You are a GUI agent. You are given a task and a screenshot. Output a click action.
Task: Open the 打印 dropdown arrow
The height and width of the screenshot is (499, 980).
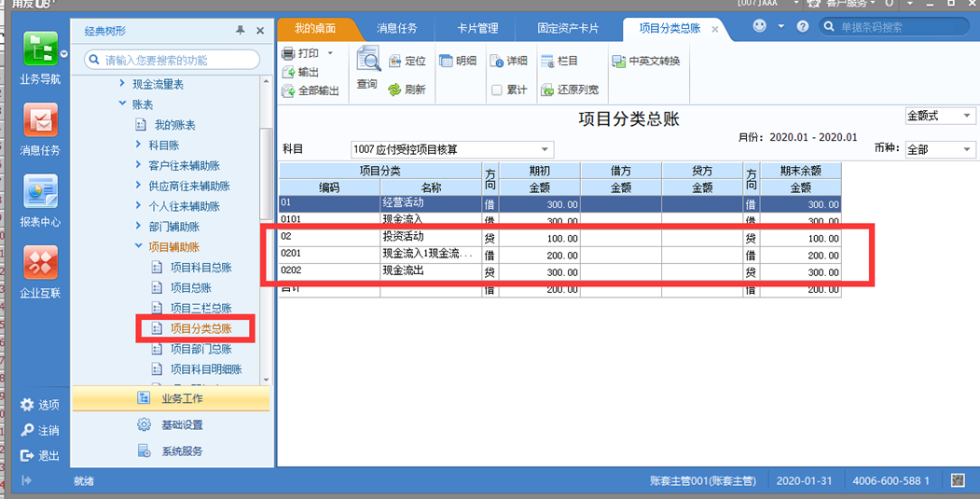coord(331,53)
